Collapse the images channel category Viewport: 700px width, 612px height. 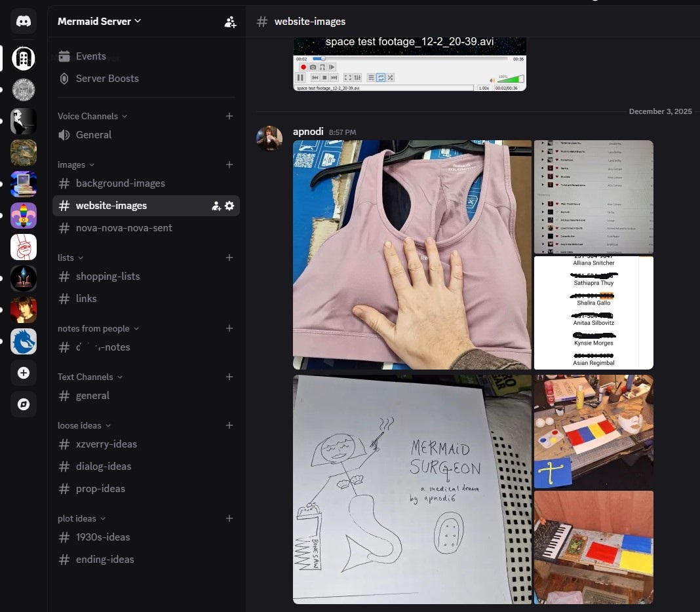[76, 164]
